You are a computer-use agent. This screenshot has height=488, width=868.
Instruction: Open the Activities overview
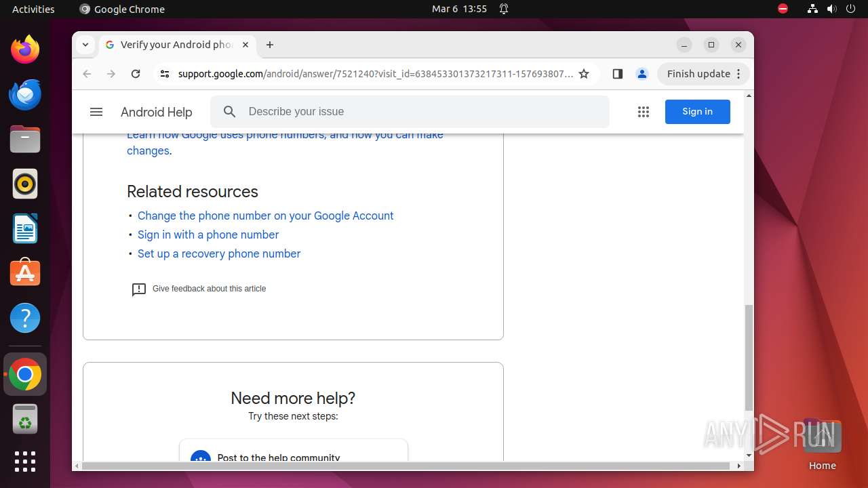pos(33,9)
